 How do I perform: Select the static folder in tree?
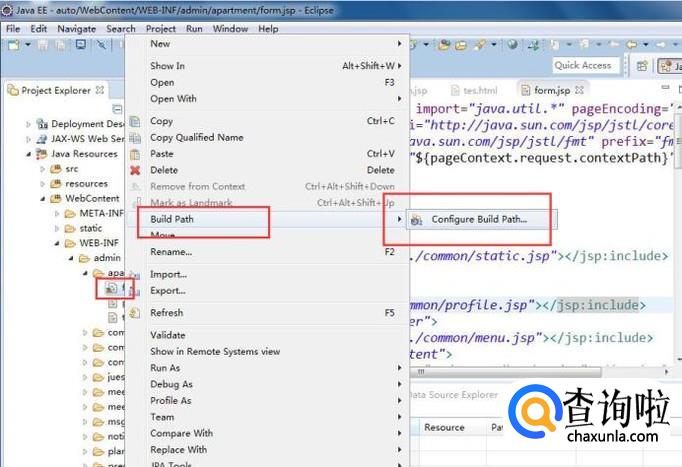point(90,228)
